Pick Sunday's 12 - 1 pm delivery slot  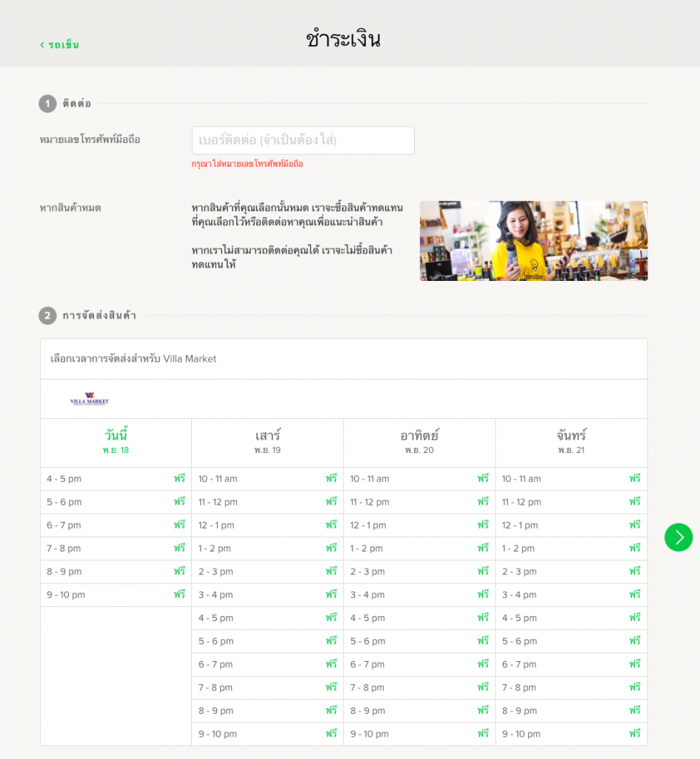[x=419, y=525]
